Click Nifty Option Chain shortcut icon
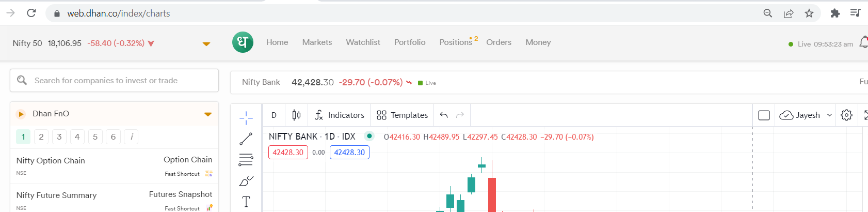The width and height of the screenshot is (868, 212). (x=209, y=174)
